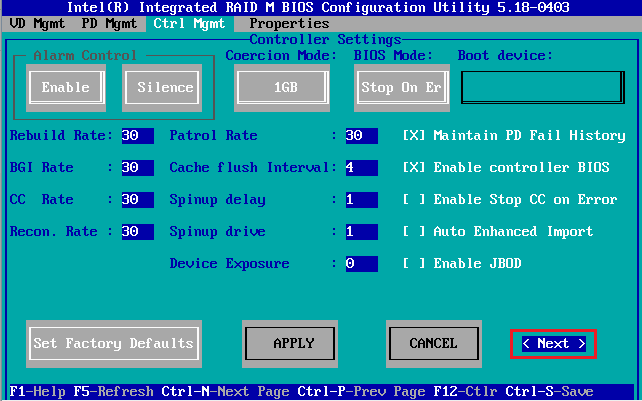The width and height of the screenshot is (642, 401).
Task: Silence the alarm with Silence button
Action: [x=162, y=87]
